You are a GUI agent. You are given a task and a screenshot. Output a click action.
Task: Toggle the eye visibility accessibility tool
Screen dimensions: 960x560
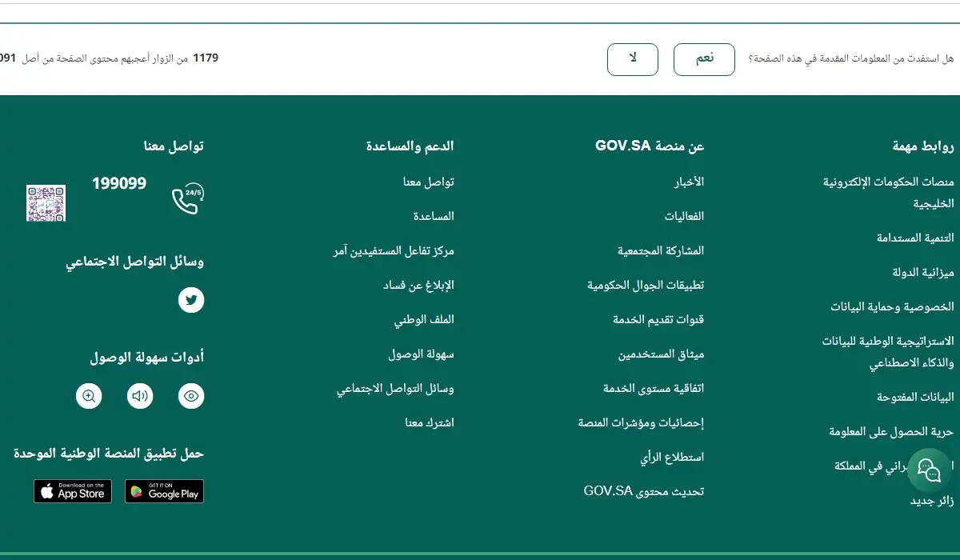[x=191, y=396]
